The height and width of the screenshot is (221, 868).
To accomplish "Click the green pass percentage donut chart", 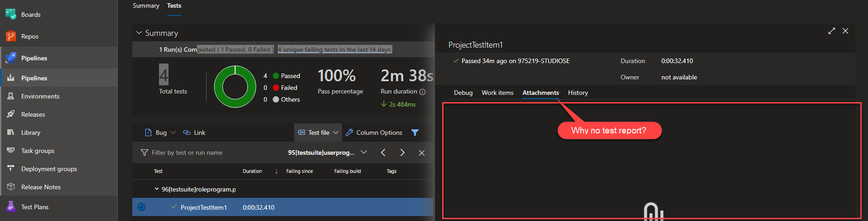I will pyautogui.click(x=235, y=87).
